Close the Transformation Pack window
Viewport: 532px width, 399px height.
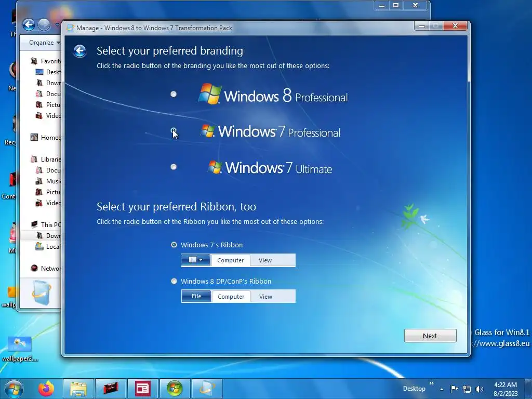[455, 26]
